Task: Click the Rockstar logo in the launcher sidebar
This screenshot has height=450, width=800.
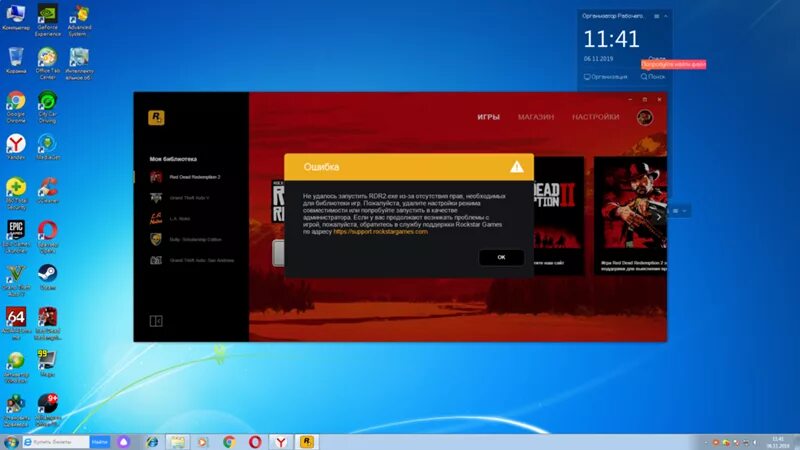Action: (156, 117)
